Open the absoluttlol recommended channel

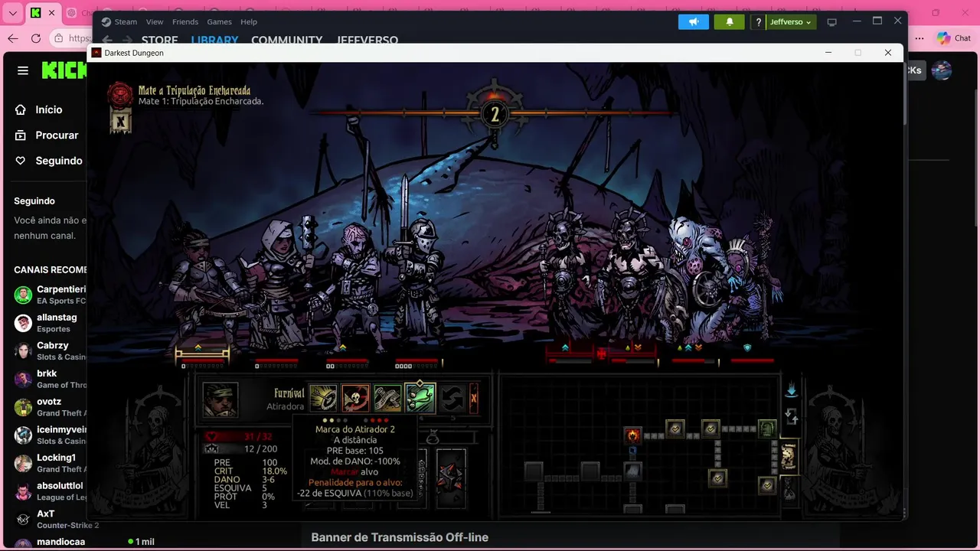[x=49, y=491]
